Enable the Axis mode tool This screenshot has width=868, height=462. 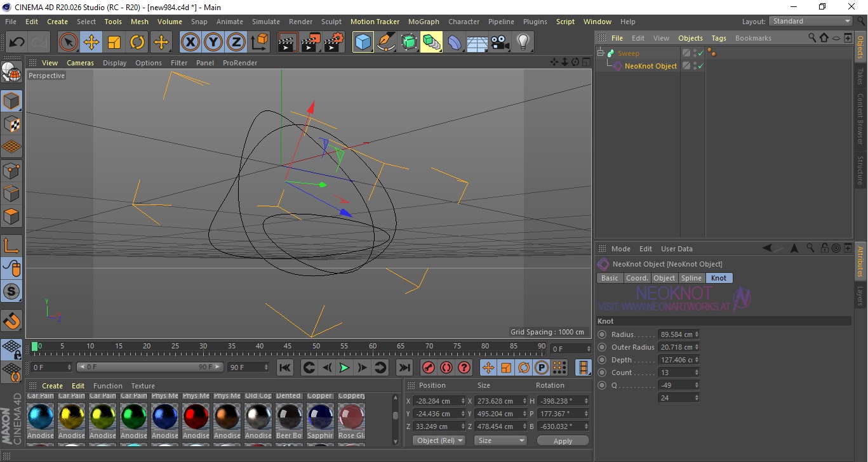pos(11,246)
